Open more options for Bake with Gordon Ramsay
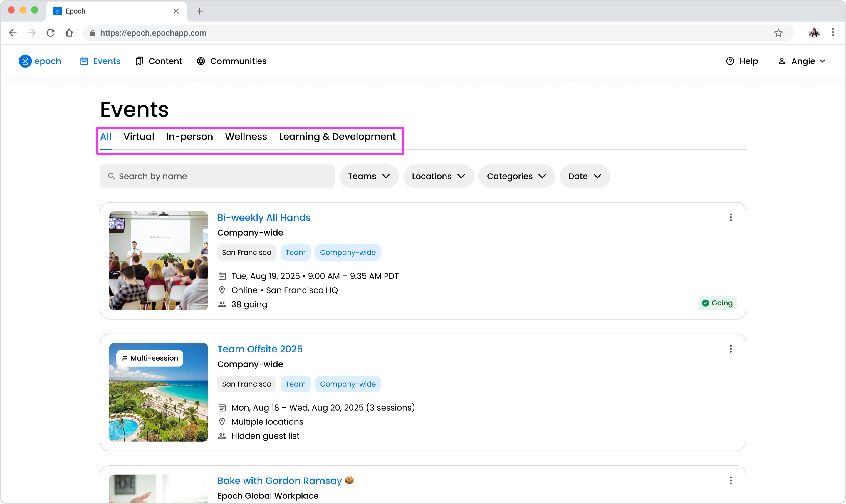Viewport: 846px width, 504px height. point(731,481)
